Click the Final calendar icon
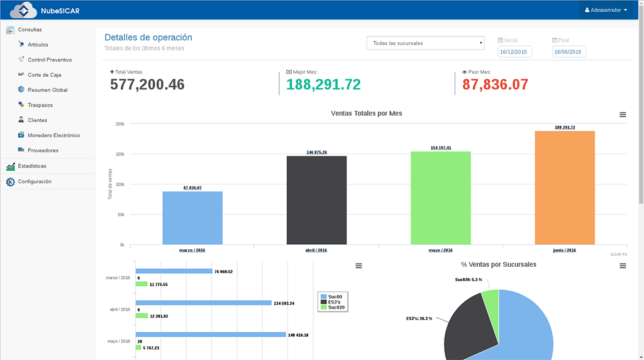 [555, 40]
